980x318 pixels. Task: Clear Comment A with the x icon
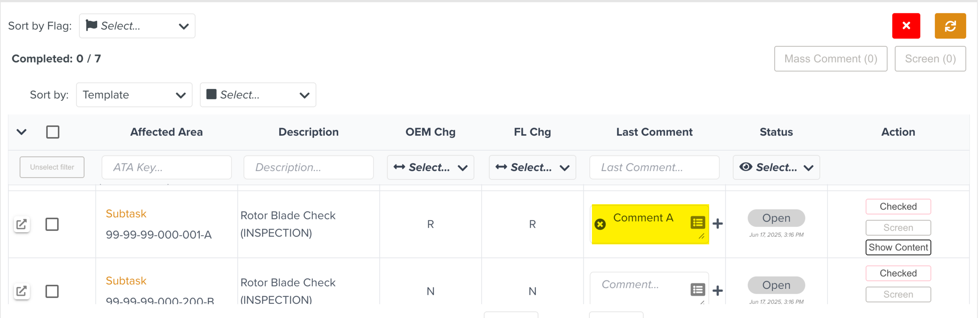(x=600, y=224)
